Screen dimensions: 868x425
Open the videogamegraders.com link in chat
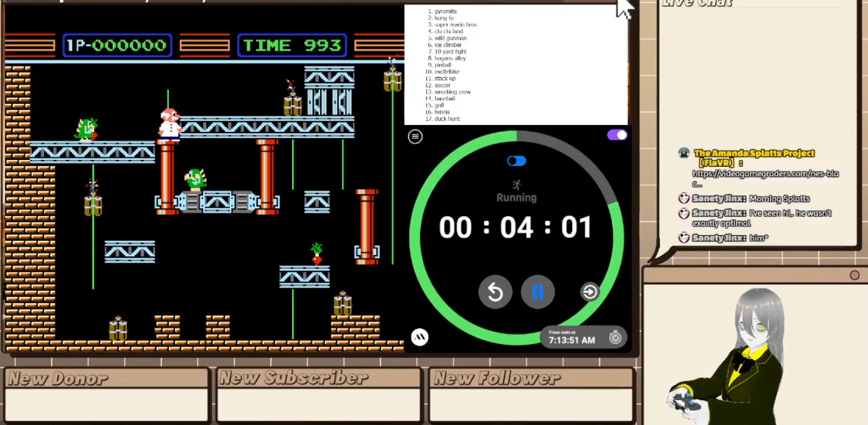tap(765, 178)
